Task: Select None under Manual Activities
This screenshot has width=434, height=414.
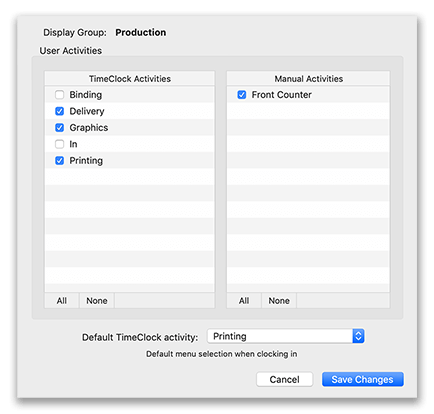Action: [x=279, y=301]
